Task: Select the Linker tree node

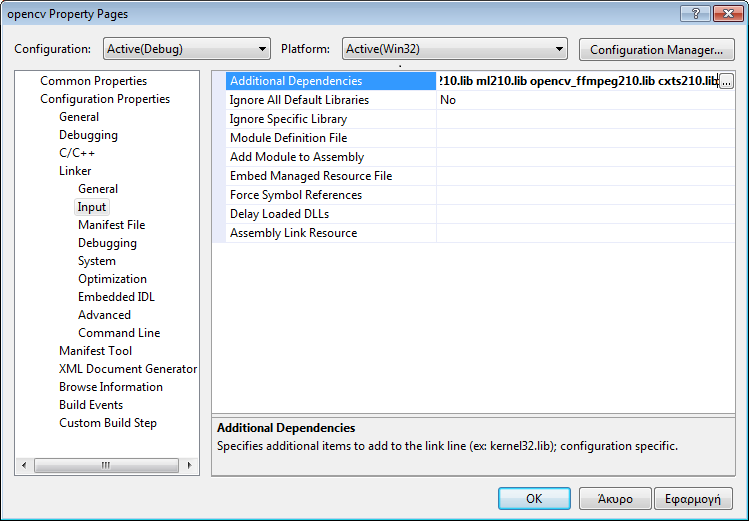Action: click(75, 171)
